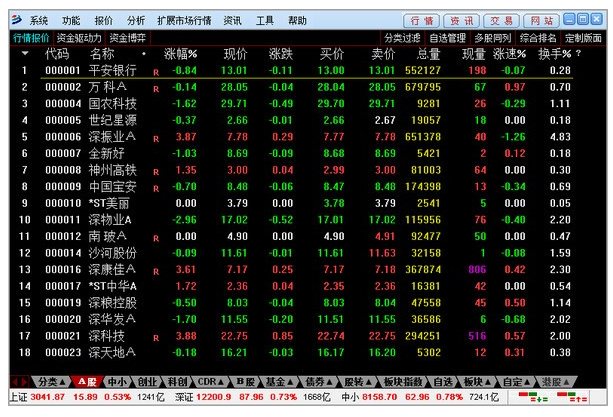Click the 行情 button at top right
The image size is (613, 417).
[421, 20]
